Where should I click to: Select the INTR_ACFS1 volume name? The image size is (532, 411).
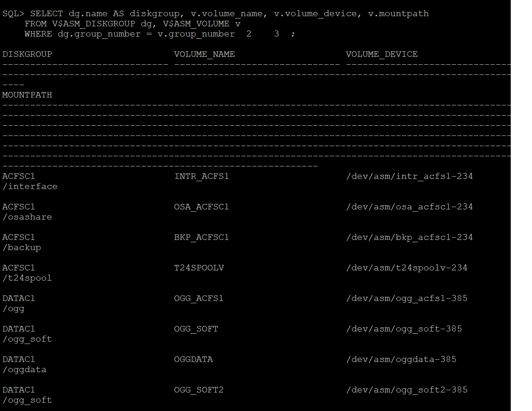click(201, 176)
